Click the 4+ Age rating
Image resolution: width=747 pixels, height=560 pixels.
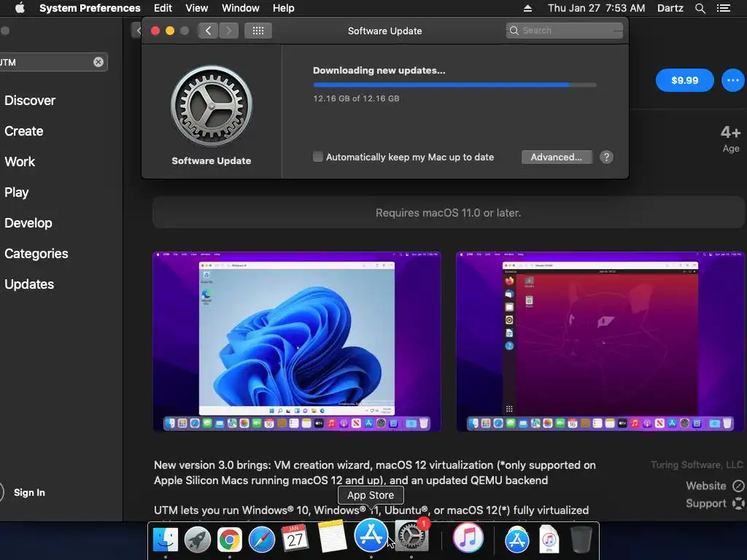coord(731,138)
